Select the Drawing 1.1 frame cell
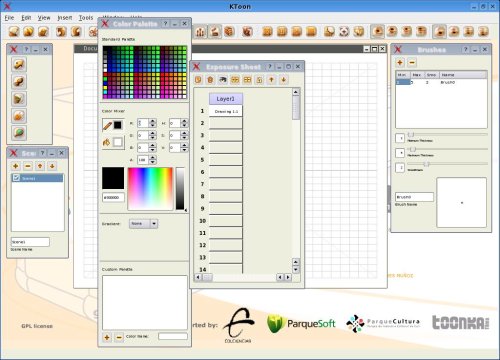The image size is (500, 360). 226,111
